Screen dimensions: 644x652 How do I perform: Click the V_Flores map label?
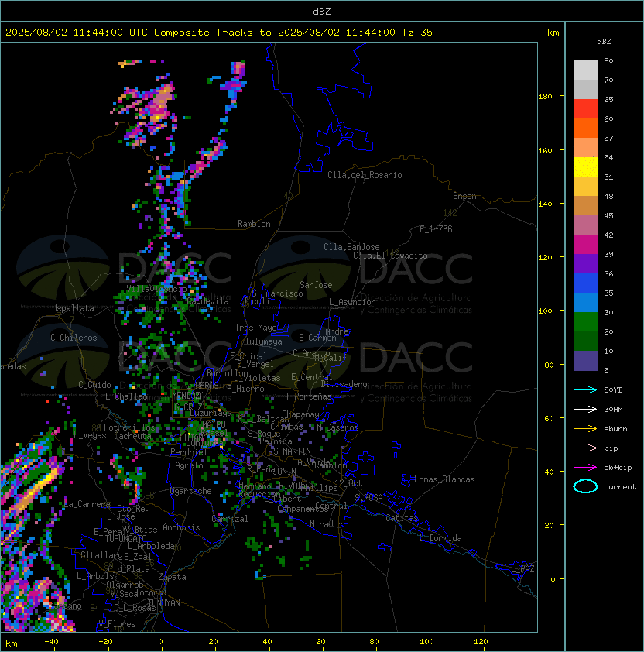click(117, 624)
